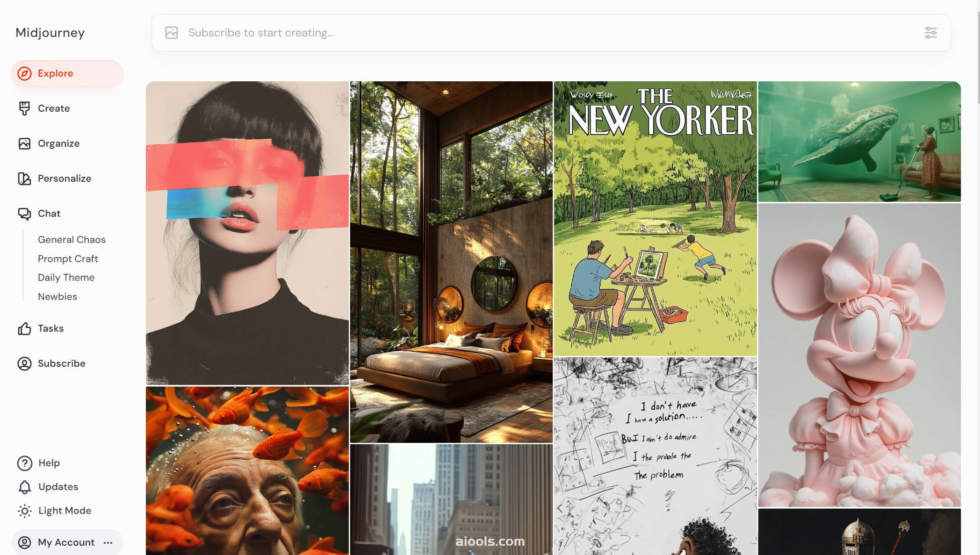Expand the My Account three-dots menu
980x555 pixels.
click(x=108, y=542)
